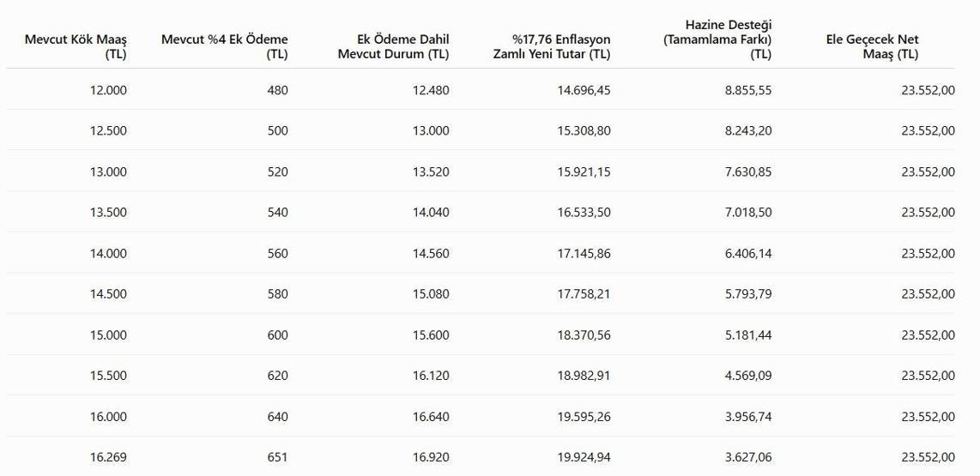
Task: Click the Mevcut %4 Ek Ödeme header
Action: (x=224, y=47)
